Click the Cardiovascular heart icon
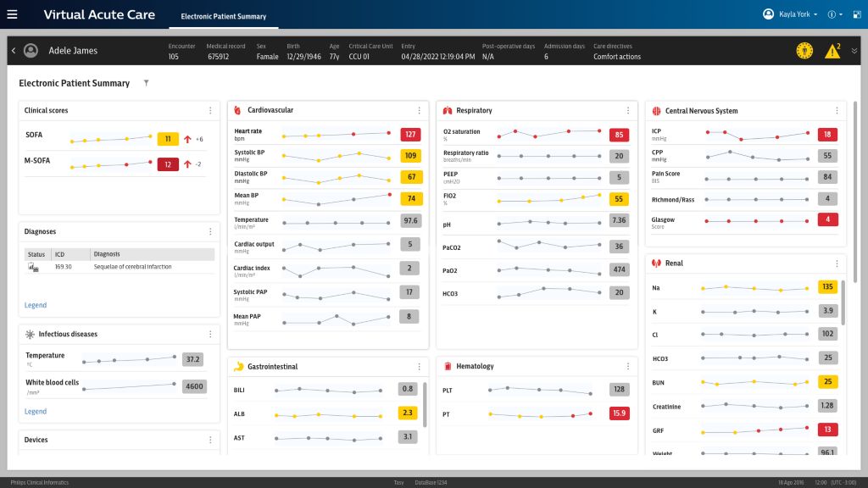This screenshot has width=868, height=488. pyautogui.click(x=237, y=110)
